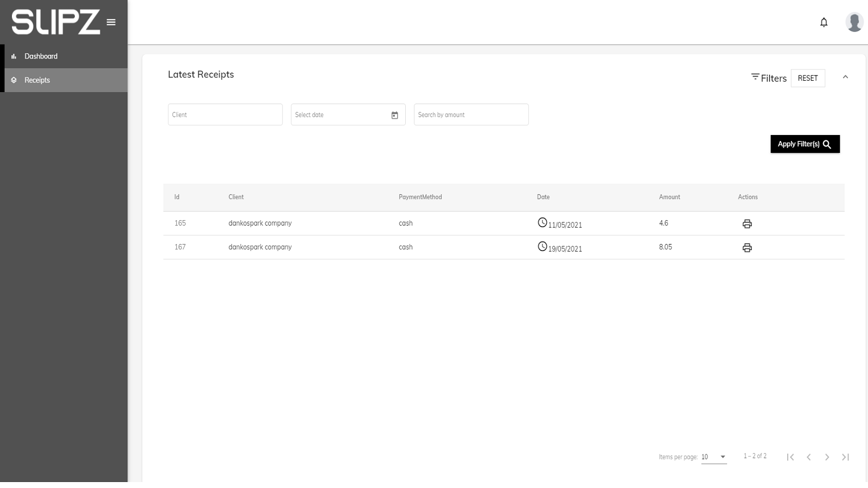
Task: Click client name in row 167
Action: click(x=260, y=247)
